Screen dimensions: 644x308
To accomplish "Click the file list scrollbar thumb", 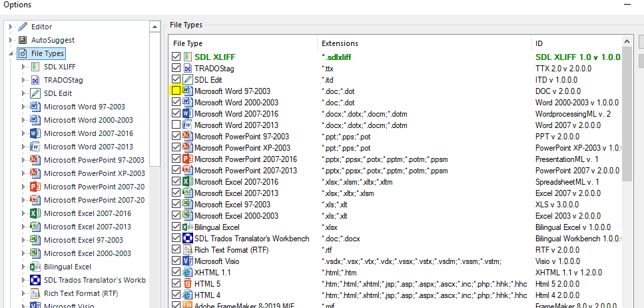I will point(627,113).
